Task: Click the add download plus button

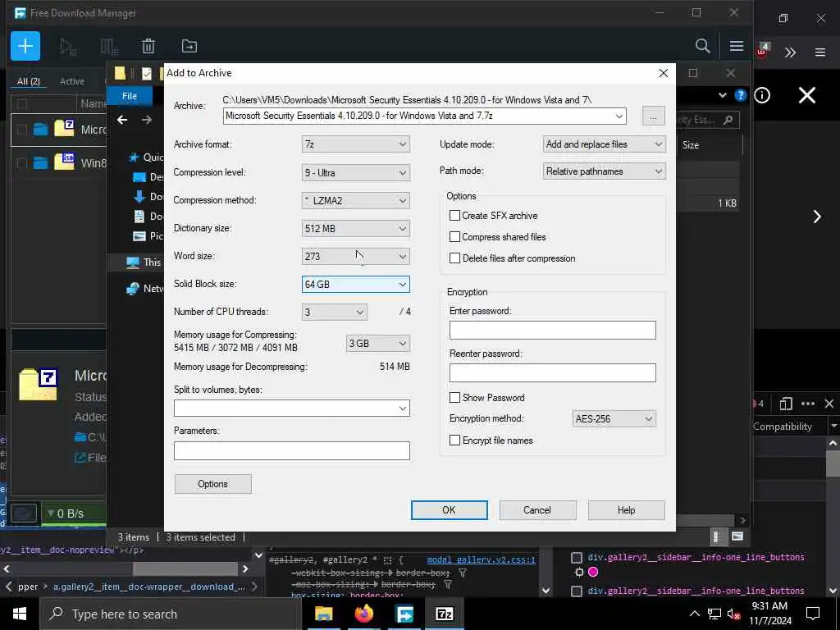Action: tap(25, 46)
